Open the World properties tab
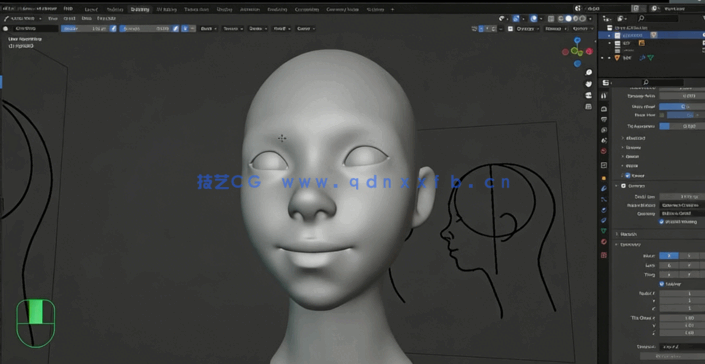This screenshot has height=364, width=705. click(x=604, y=151)
